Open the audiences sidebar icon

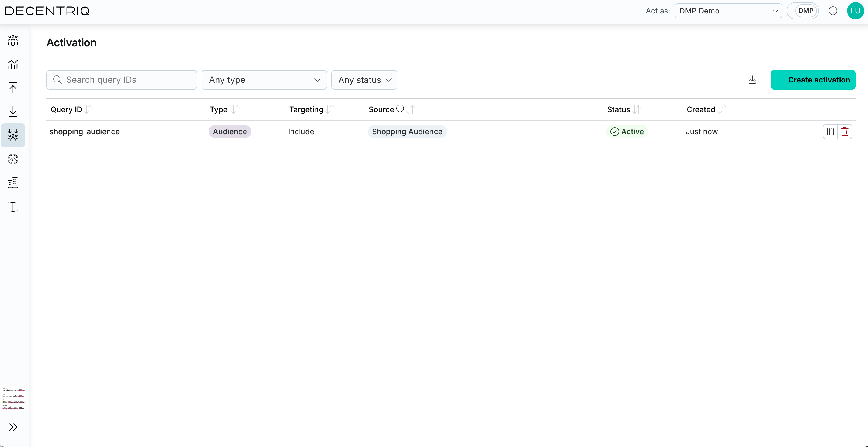tap(13, 40)
